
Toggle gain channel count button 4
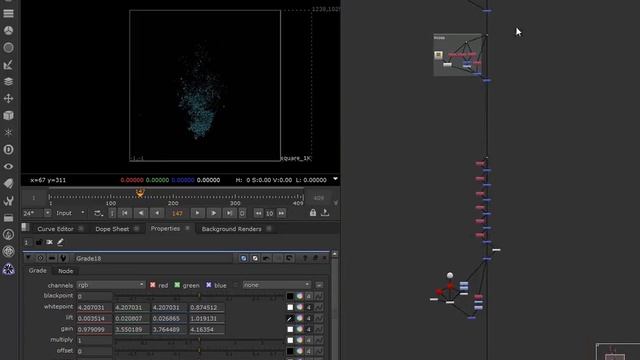(x=309, y=329)
